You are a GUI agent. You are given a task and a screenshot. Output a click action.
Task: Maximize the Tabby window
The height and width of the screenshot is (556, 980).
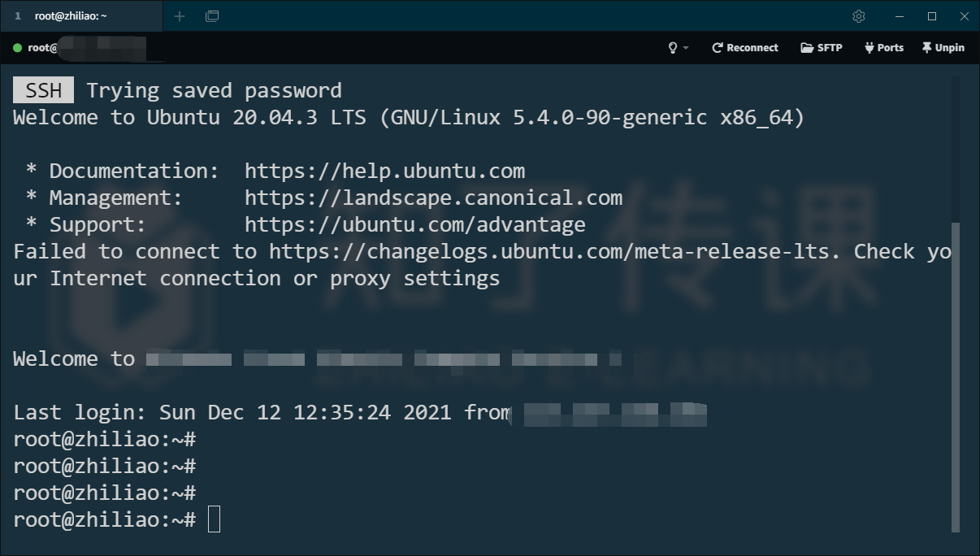(932, 16)
